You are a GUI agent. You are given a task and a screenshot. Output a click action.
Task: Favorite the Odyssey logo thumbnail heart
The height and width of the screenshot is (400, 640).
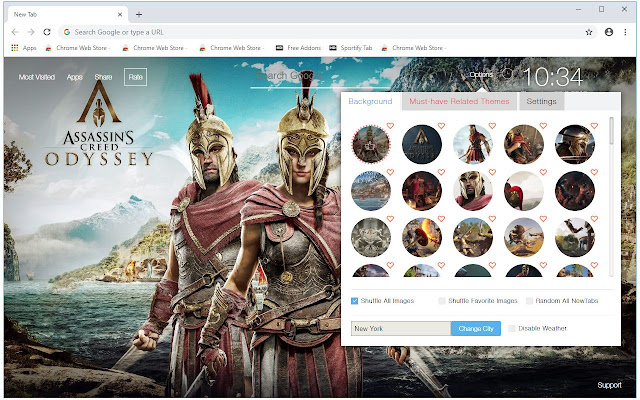click(x=441, y=126)
